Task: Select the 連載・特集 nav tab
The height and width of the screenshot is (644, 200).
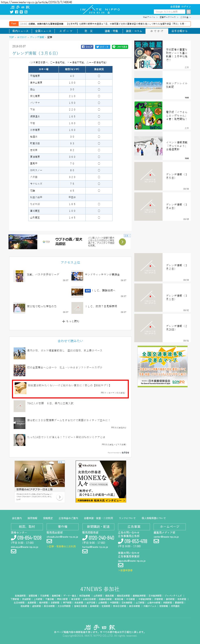Action: point(111,31)
